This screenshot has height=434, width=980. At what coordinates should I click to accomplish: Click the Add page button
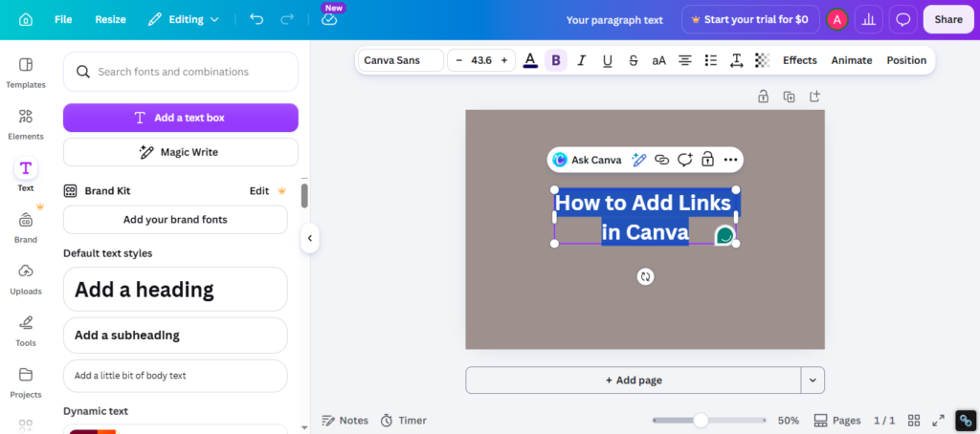click(634, 380)
